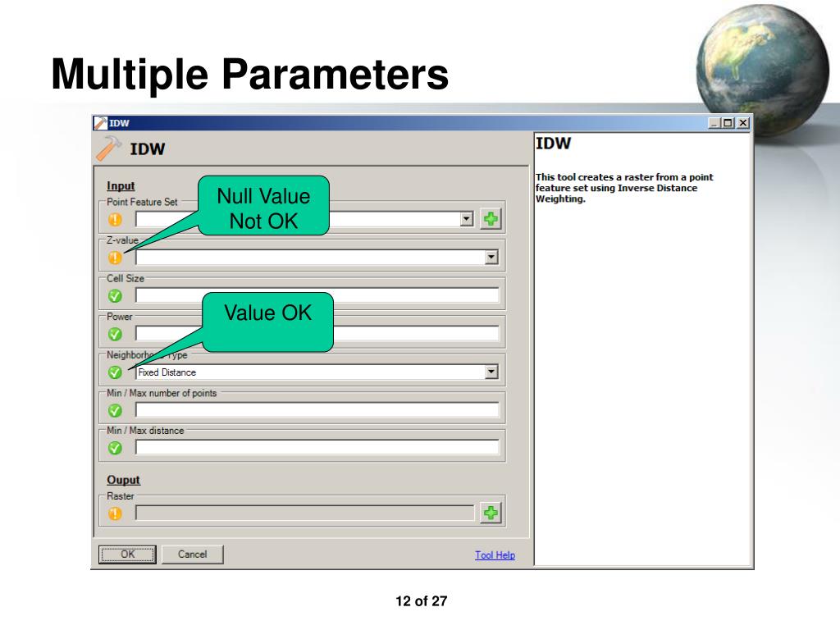The image size is (840, 630).
Task: Click the Min / Max number of points field
Action: tap(317, 410)
